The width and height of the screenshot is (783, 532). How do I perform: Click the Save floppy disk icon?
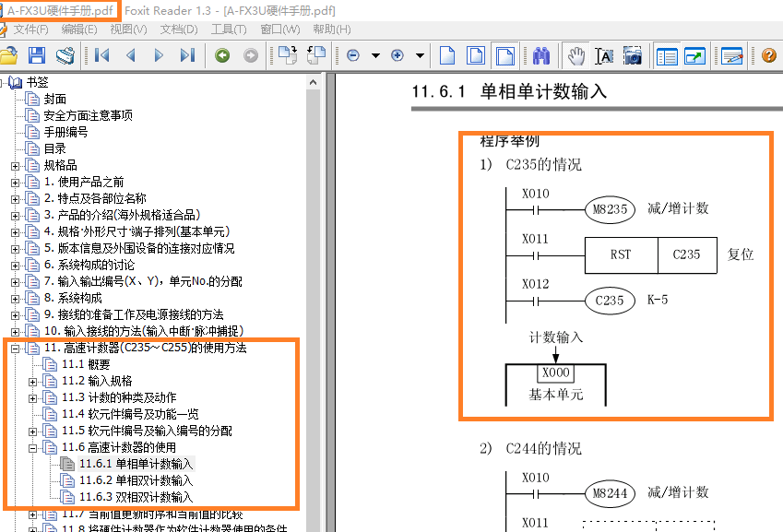(37, 55)
